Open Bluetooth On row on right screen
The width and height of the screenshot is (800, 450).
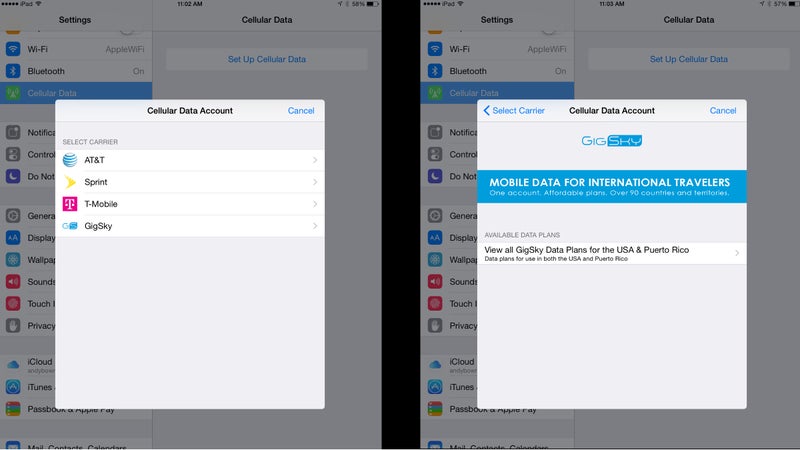[498, 71]
